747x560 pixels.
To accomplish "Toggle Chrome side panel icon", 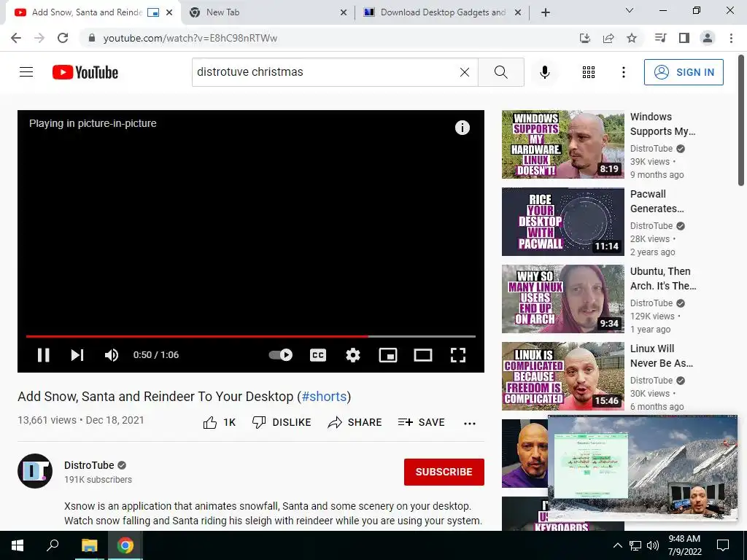I will click(x=684, y=38).
